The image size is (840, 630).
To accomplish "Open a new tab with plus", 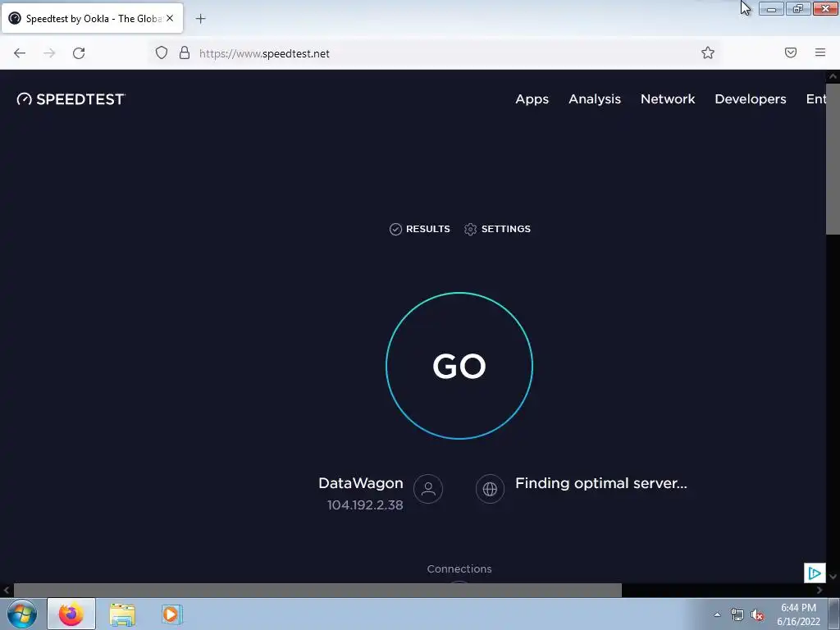I will (x=200, y=19).
